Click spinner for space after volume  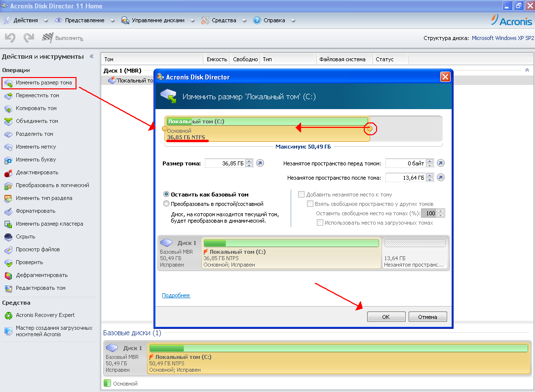pos(430,177)
